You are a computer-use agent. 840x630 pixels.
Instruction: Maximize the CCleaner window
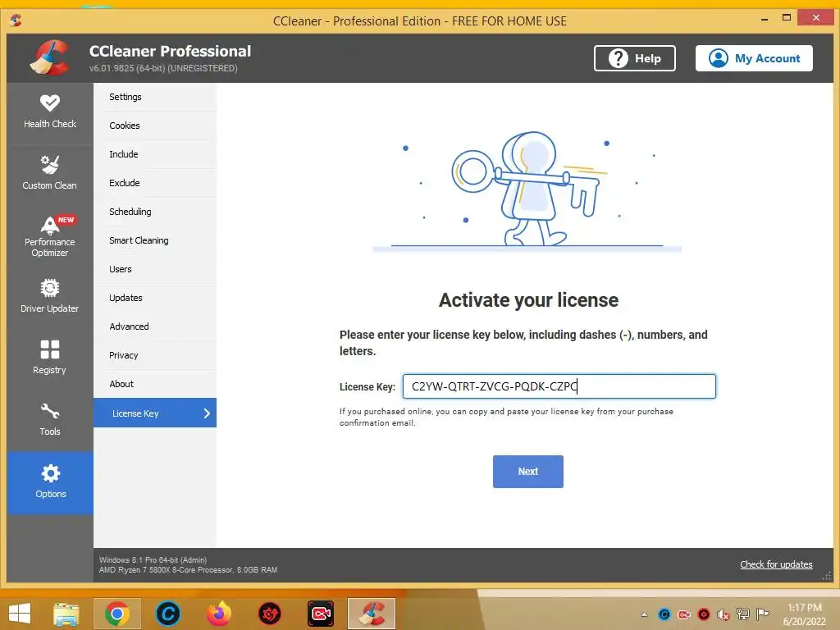787,18
